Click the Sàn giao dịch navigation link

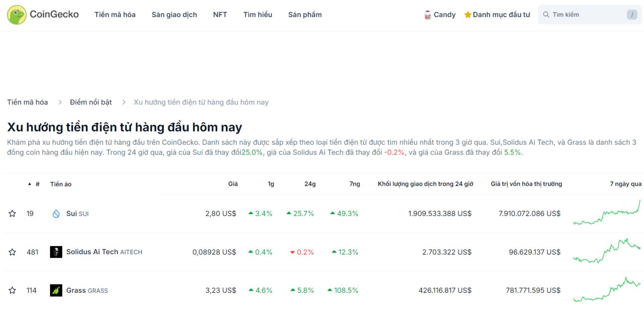tap(174, 14)
